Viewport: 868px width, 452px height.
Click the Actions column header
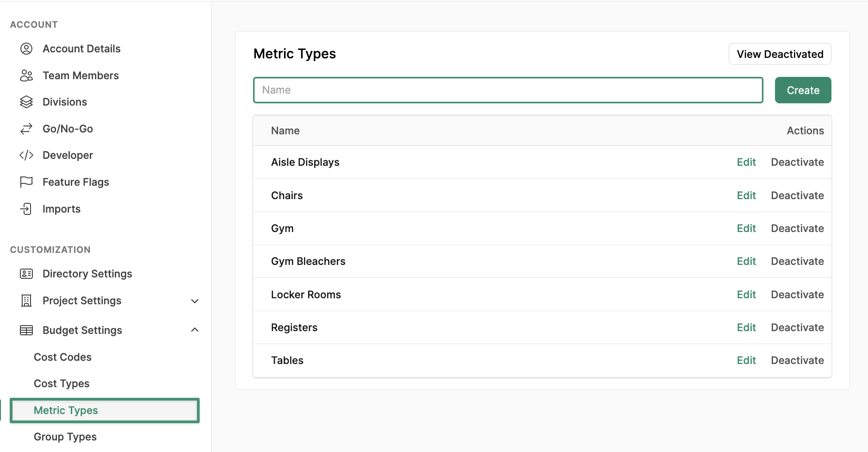tap(805, 131)
